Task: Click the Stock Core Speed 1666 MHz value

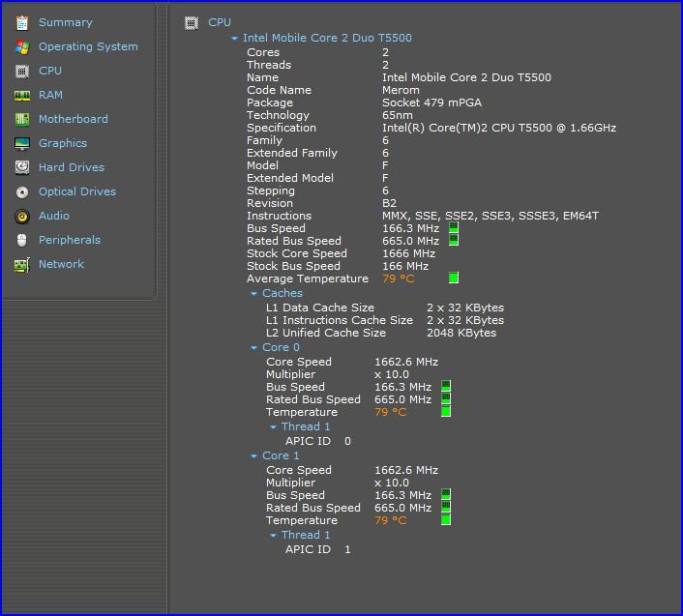Action: [408, 253]
